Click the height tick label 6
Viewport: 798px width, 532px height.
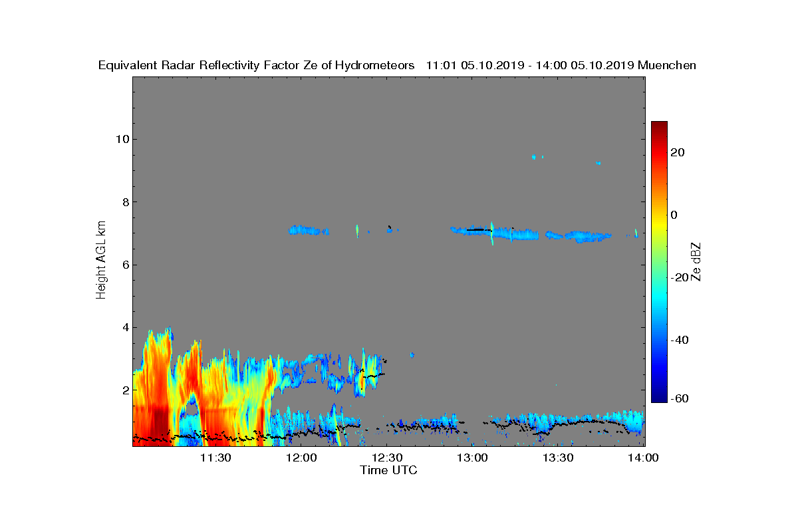point(125,265)
